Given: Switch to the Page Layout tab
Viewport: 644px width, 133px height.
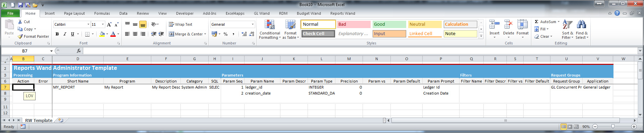Looking at the screenshot, I should [x=74, y=13].
